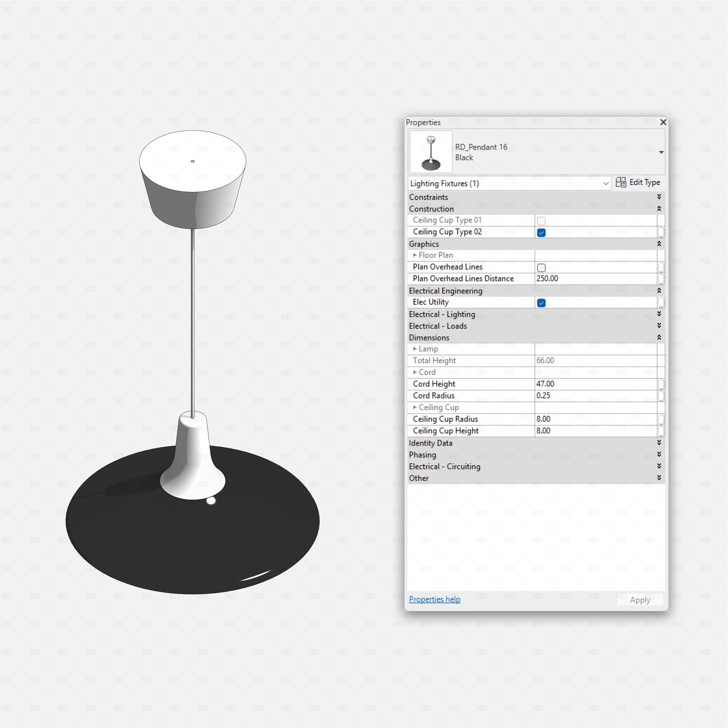
Task: Uncheck the Elec Utility checkbox
Action: [541, 303]
